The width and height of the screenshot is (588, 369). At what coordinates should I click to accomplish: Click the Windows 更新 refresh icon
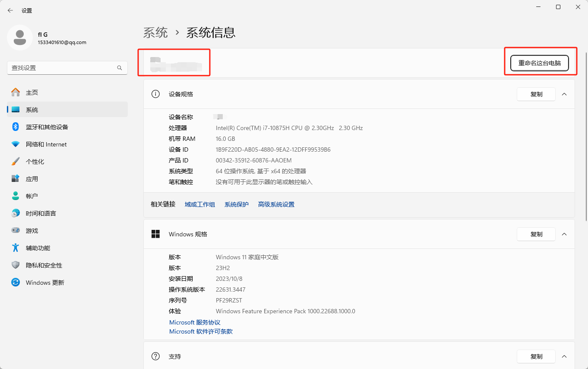click(16, 283)
